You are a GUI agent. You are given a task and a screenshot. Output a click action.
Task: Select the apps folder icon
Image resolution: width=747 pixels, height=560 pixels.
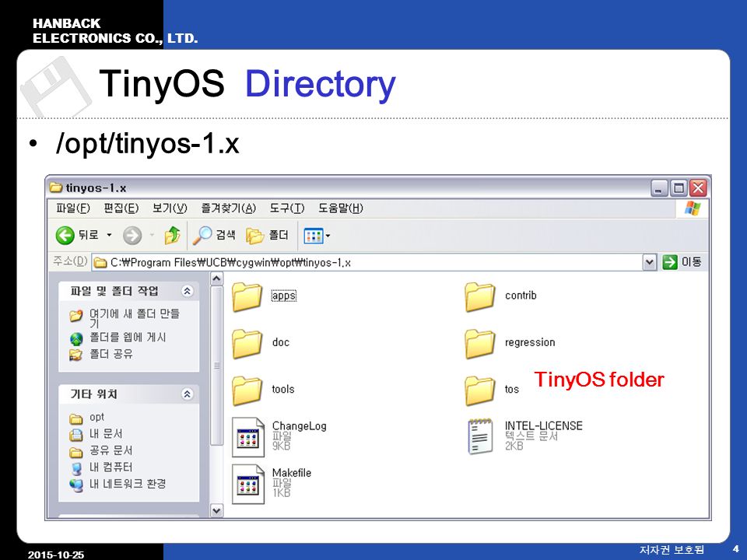[247, 296]
